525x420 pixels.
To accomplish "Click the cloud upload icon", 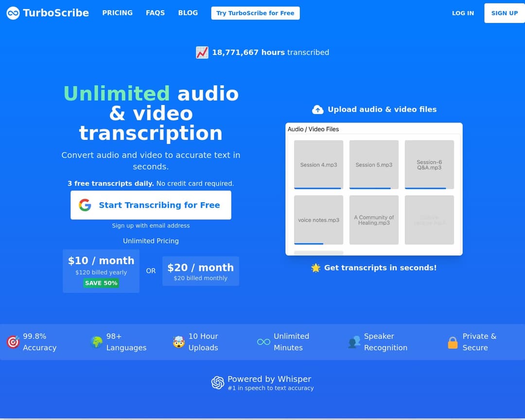I will 317,109.
